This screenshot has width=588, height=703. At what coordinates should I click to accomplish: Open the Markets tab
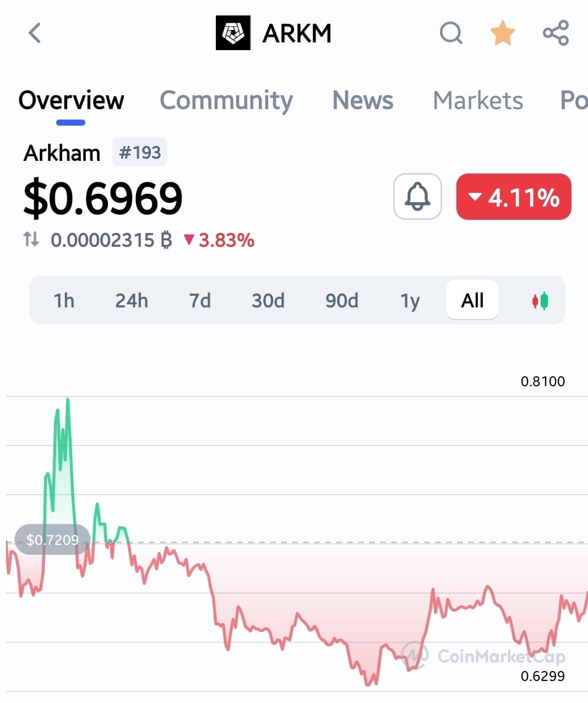pyautogui.click(x=478, y=100)
